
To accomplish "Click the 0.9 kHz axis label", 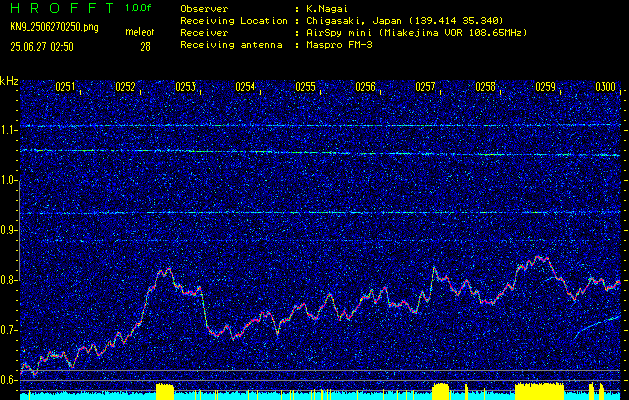I will (x=9, y=231).
